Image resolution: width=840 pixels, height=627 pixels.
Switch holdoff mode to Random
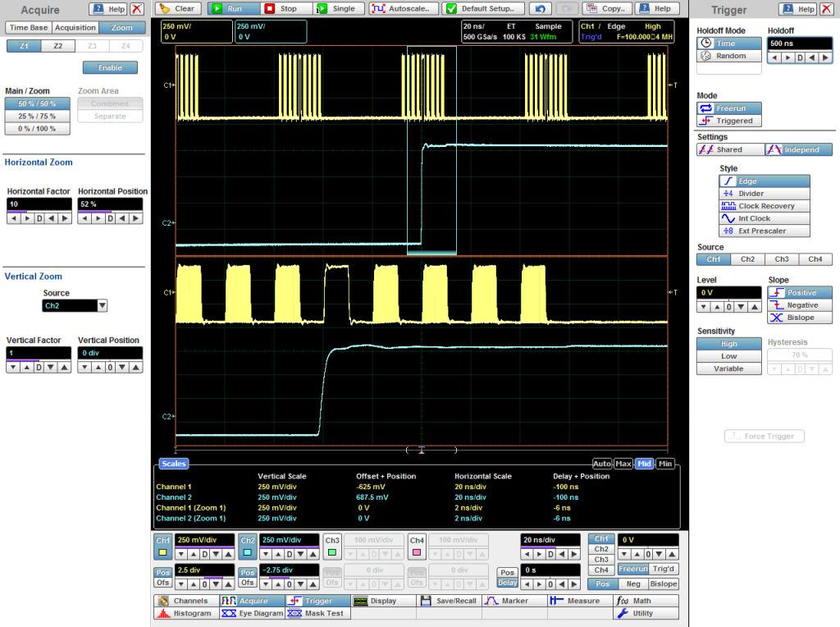(x=729, y=56)
